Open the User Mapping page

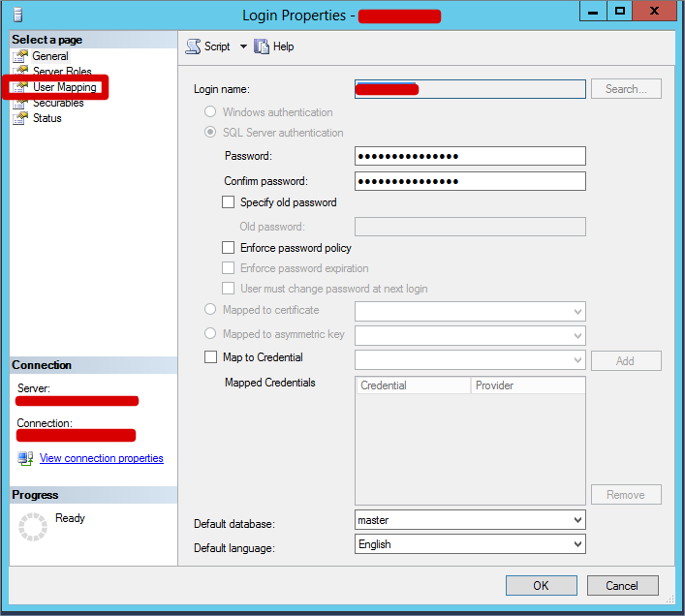(x=64, y=87)
